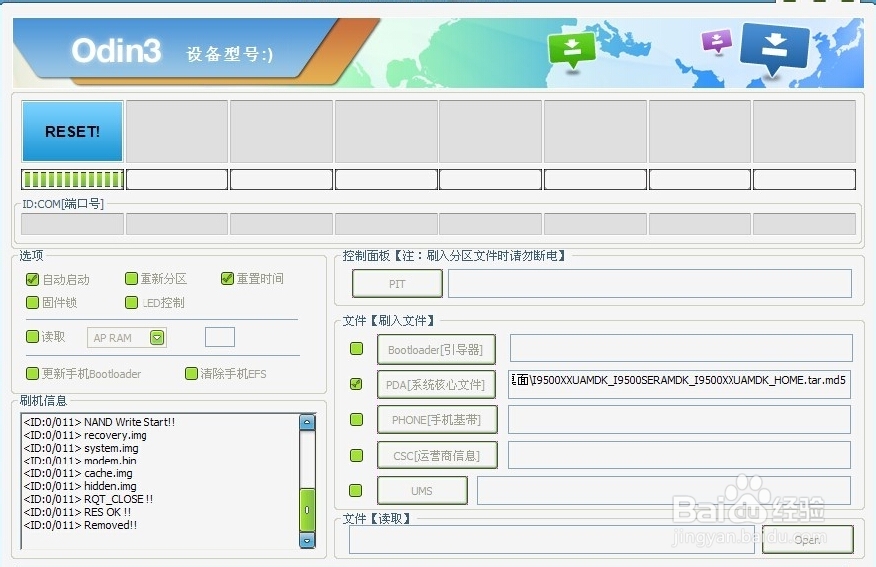Click the PIT file path field

tap(650, 284)
